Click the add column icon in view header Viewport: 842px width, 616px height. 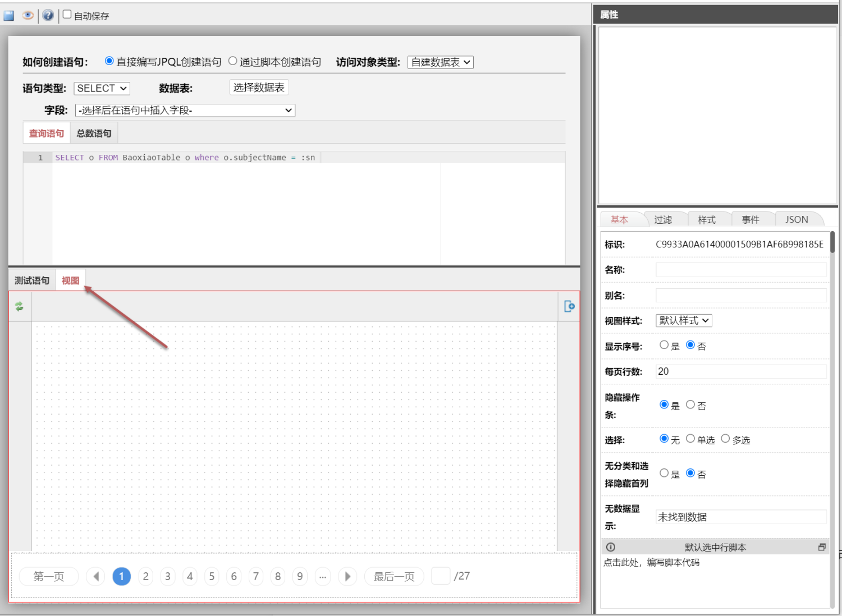coord(569,306)
